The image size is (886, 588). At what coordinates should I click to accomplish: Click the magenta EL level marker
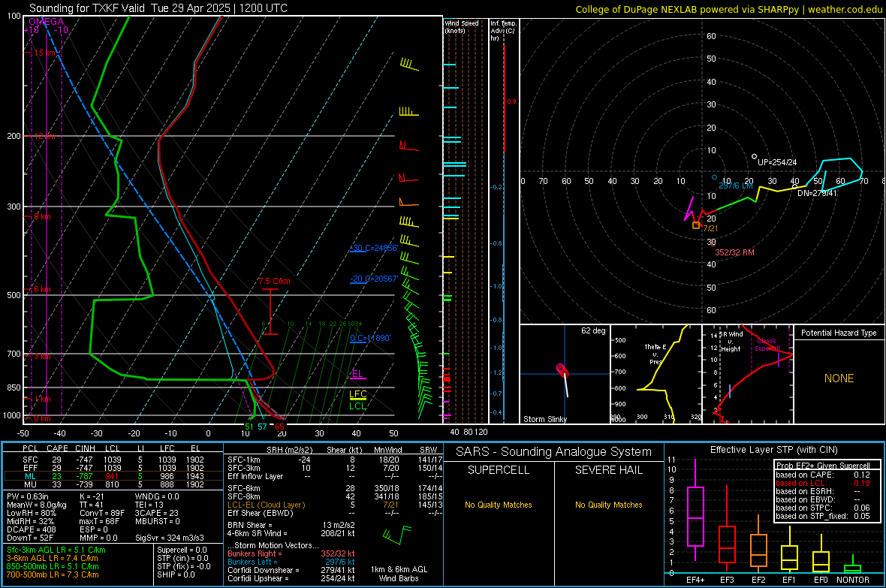point(357,374)
